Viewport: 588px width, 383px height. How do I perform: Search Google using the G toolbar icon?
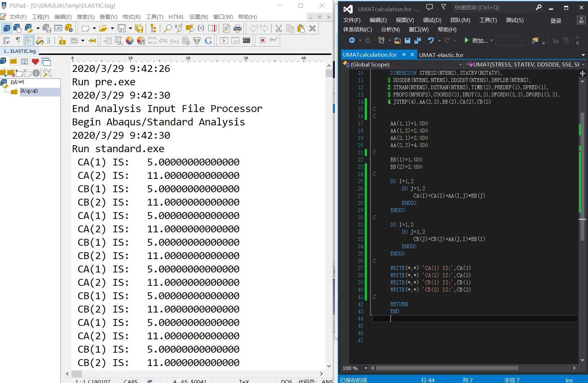[x=208, y=41]
